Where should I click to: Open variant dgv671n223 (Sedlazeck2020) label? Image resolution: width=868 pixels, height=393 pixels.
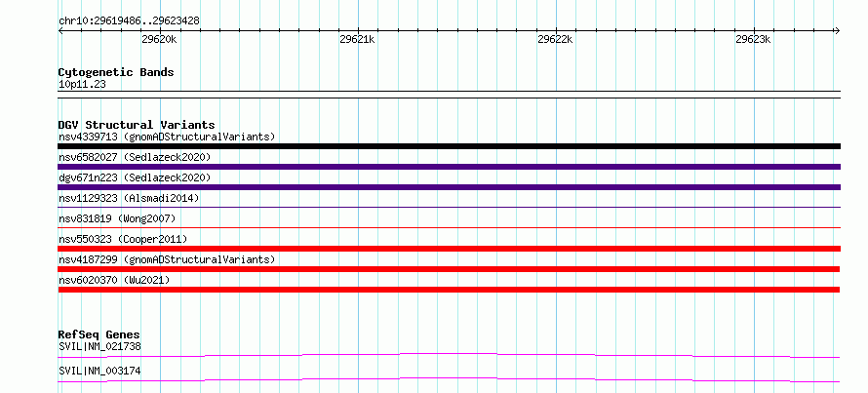pyautogui.click(x=135, y=177)
